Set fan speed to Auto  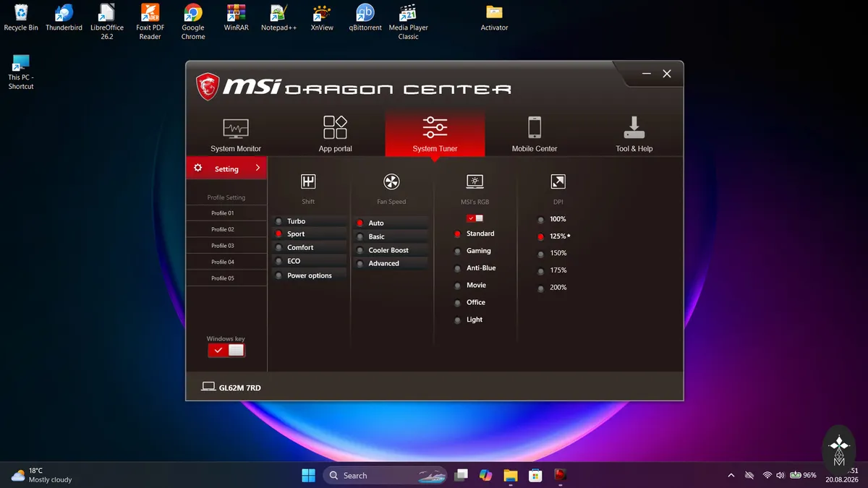pos(391,223)
